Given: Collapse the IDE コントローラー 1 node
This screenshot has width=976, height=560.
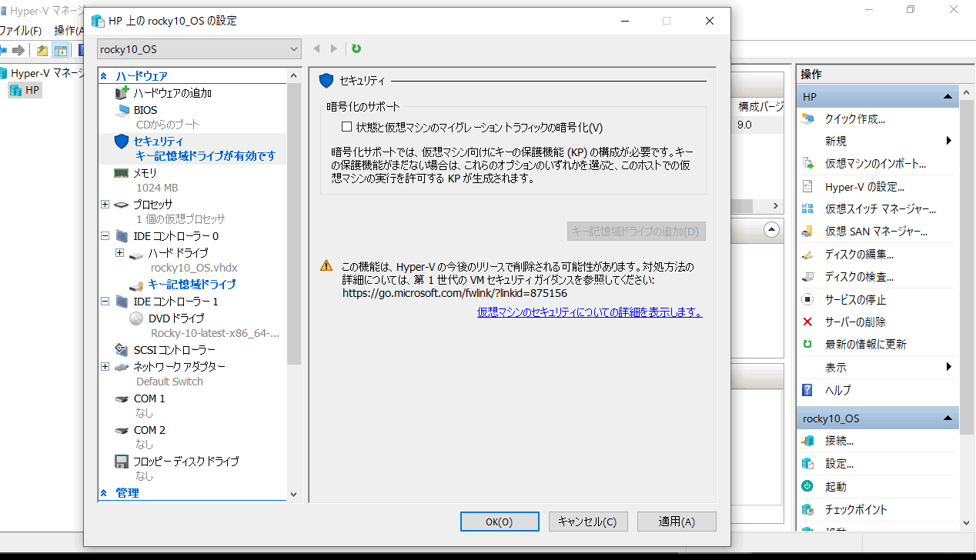Looking at the screenshot, I should (105, 302).
